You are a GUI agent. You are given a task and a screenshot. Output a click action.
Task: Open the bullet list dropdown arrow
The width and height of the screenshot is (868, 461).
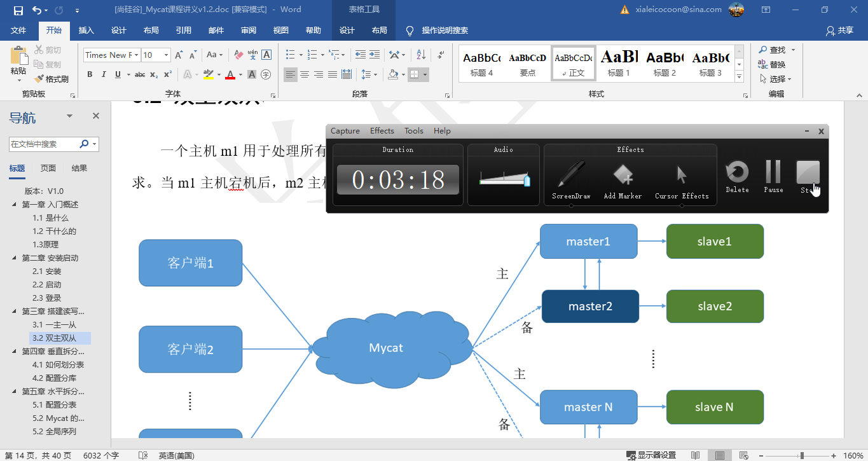pyautogui.click(x=300, y=55)
